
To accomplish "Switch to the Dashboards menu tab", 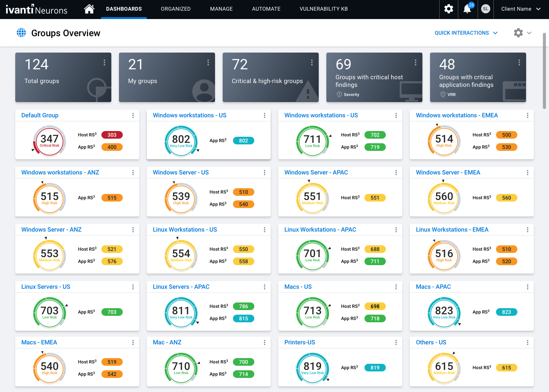I will pyautogui.click(x=124, y=9).
